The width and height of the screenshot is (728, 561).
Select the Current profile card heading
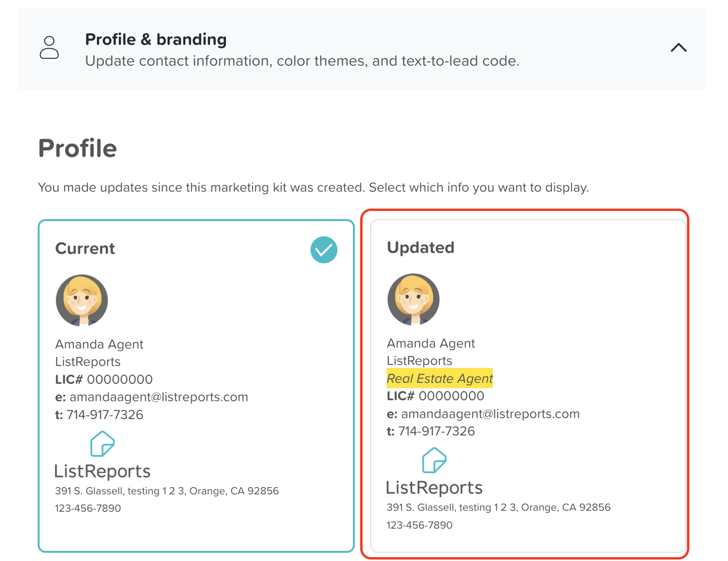click(x=85, y=249)
